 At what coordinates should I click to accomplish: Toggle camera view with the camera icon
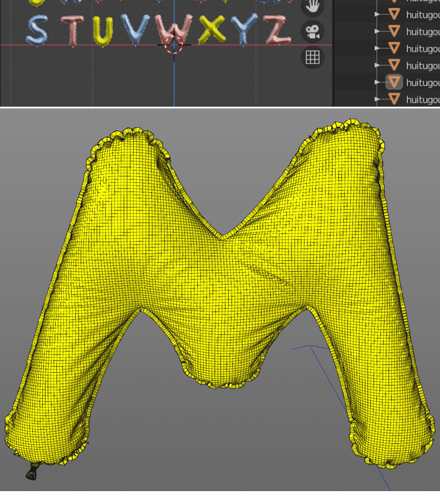pyautogui.click(x=313, y=32)
